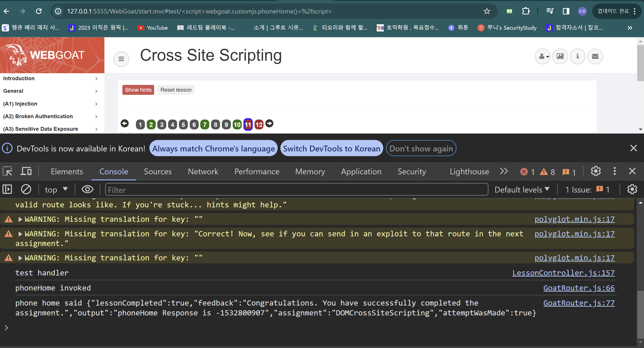The height and width of the screenshot is (348, 644).
Task: Toggle the device toolbar icon
Action: [x=26, y=171]
